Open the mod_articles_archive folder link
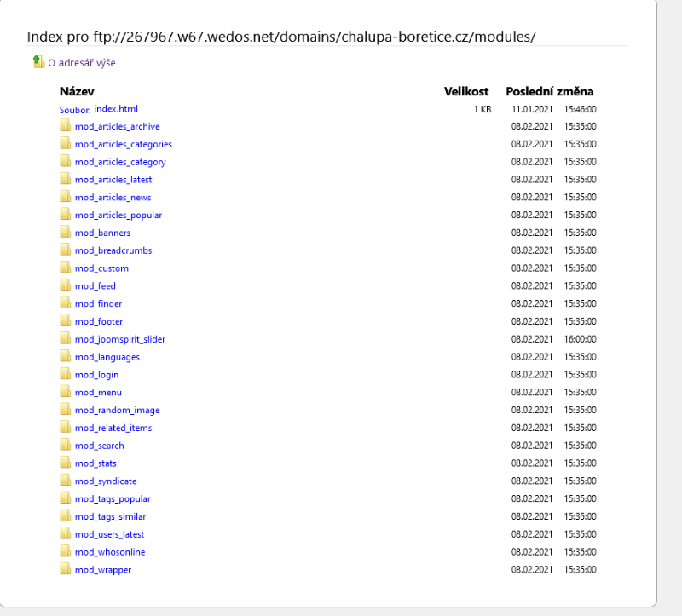This screenshot has height=616, width=682. tap(118, 126)
